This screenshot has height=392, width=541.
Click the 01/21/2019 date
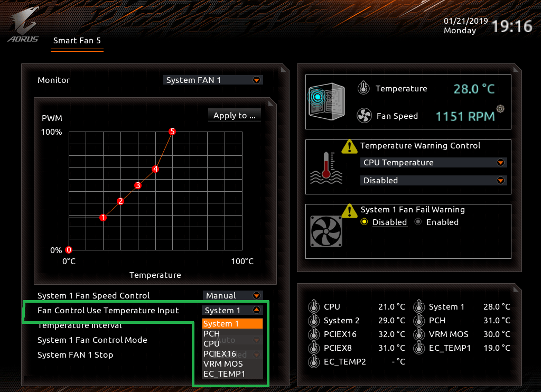(x=466, y=21)
